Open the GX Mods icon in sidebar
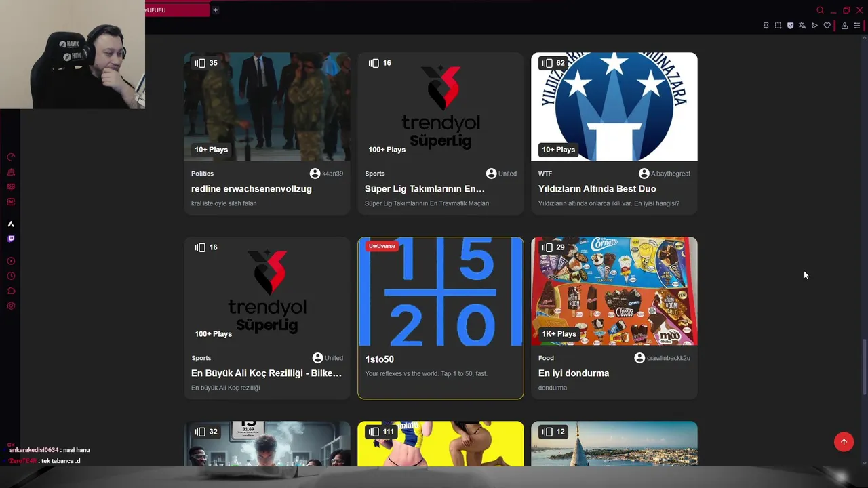868x488 pixels. click(x=11, y=202)
